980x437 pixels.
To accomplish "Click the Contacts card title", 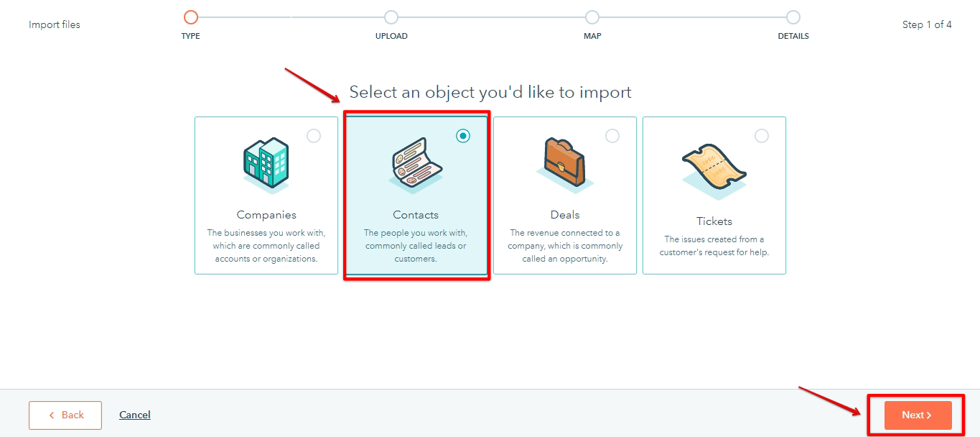I will click(416, 215).
